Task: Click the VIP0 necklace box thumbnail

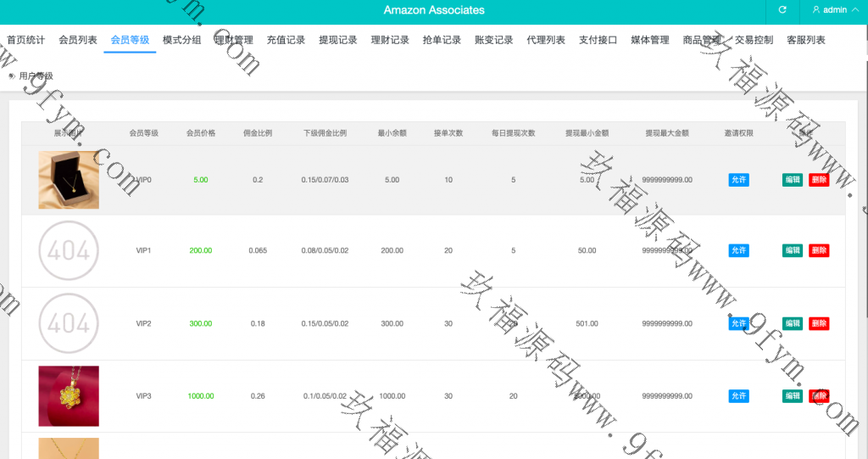Action: click(69, 180)
